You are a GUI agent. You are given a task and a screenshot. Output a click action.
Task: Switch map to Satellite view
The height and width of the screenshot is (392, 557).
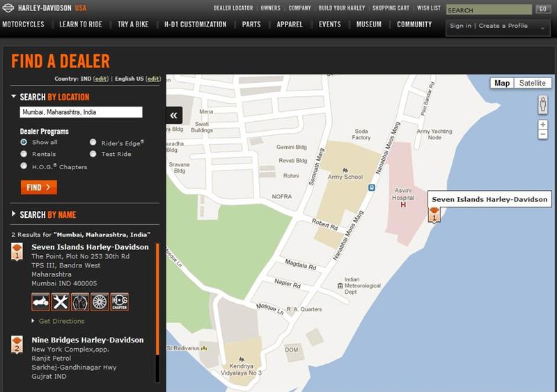(x=533, y=83)
